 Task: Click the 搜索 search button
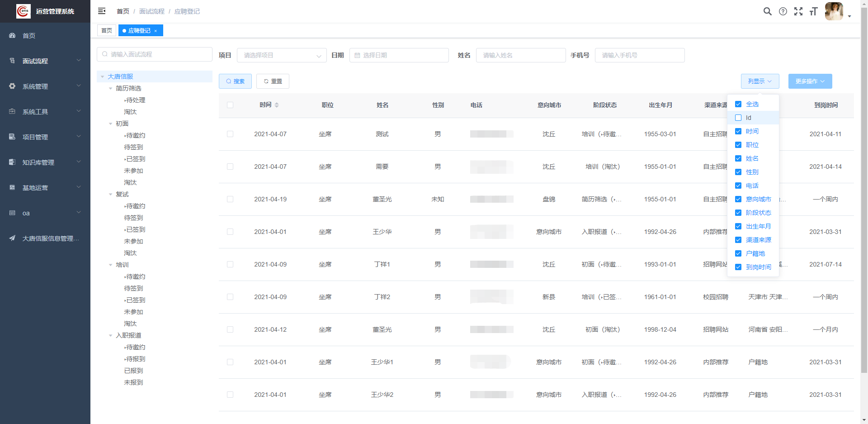click(x=235, y=81)
